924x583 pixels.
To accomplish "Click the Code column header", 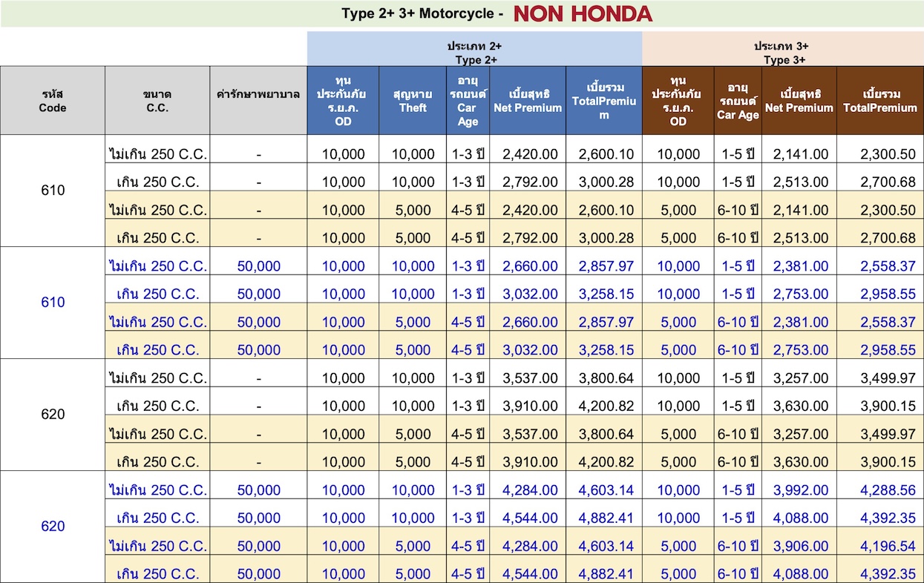I will [x=53, y=101].
